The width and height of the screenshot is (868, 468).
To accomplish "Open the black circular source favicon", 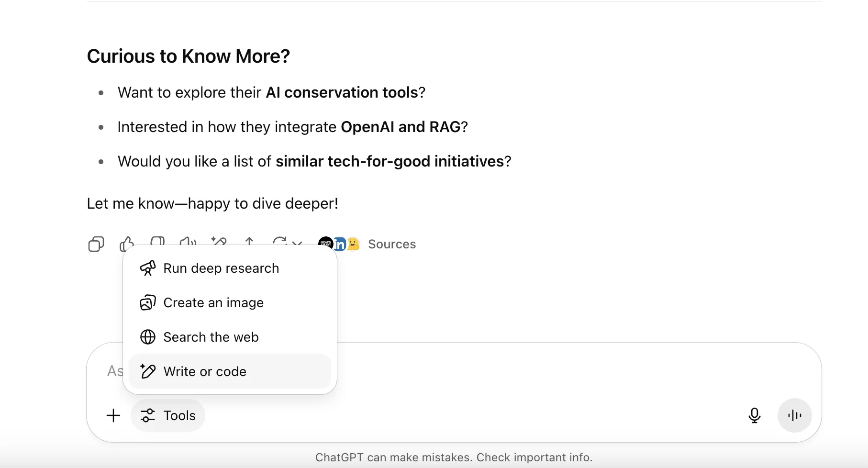I will pyautogui.click(x=325, y=244).
